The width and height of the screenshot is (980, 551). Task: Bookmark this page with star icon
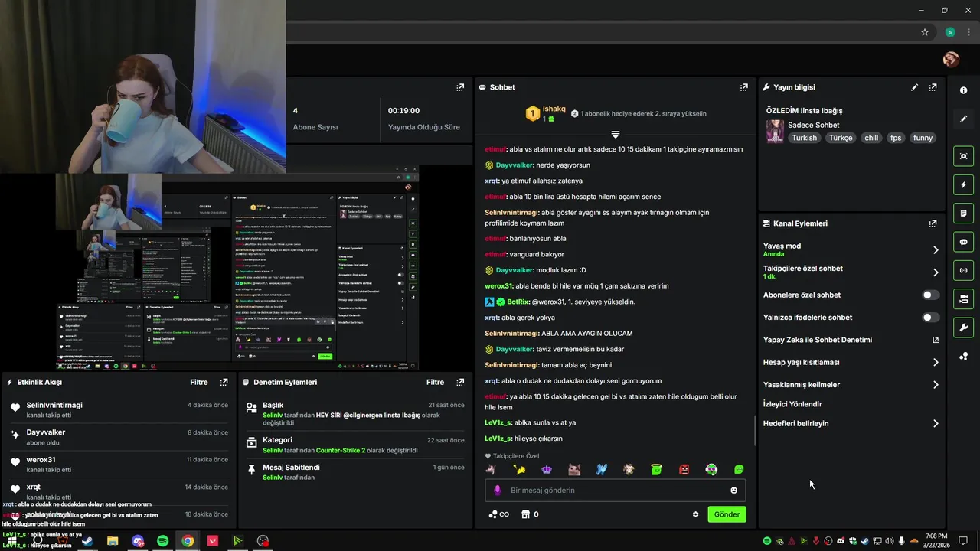925,32
